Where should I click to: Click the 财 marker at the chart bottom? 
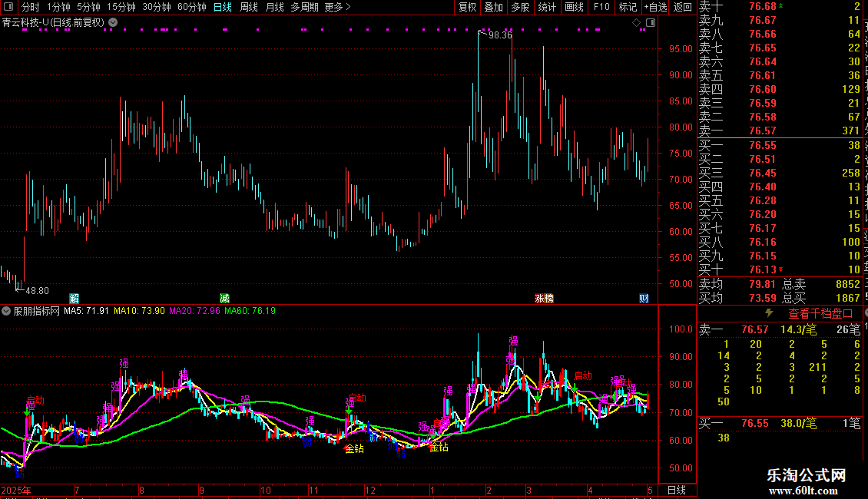point(643,298)
